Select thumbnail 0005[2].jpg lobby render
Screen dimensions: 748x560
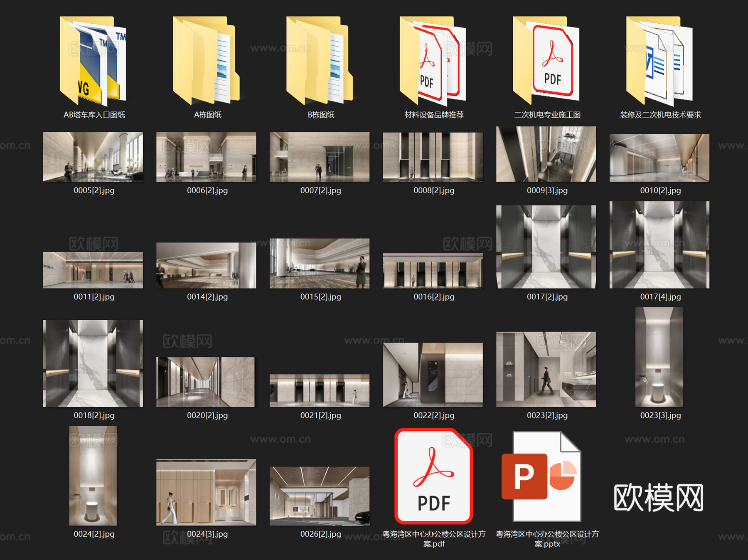pos(93,157)
